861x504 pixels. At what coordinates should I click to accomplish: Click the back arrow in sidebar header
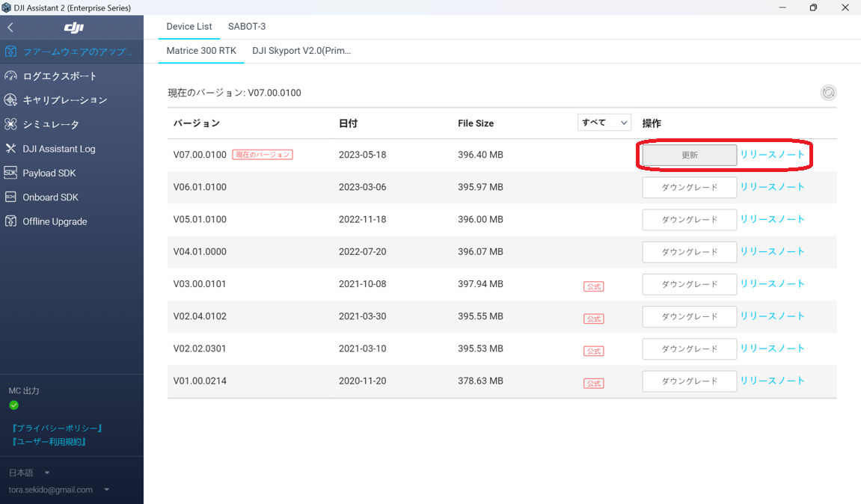click(x=10, y=28)
